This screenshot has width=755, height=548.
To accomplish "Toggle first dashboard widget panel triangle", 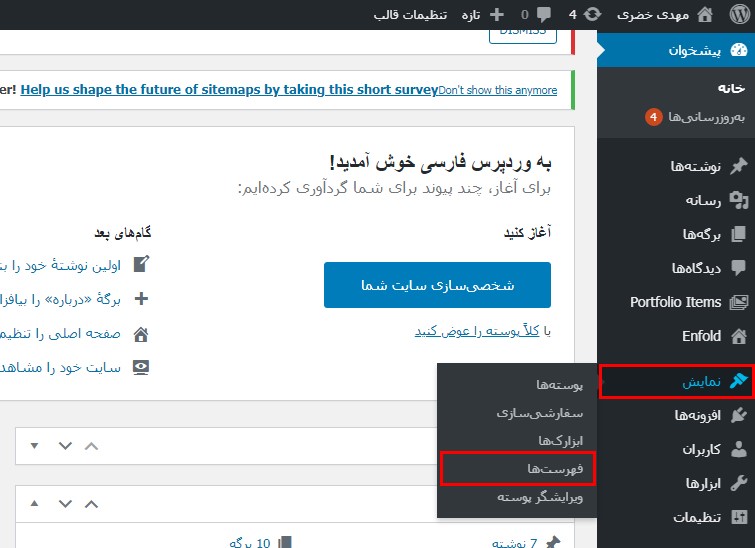I will [x=34, y=446].
